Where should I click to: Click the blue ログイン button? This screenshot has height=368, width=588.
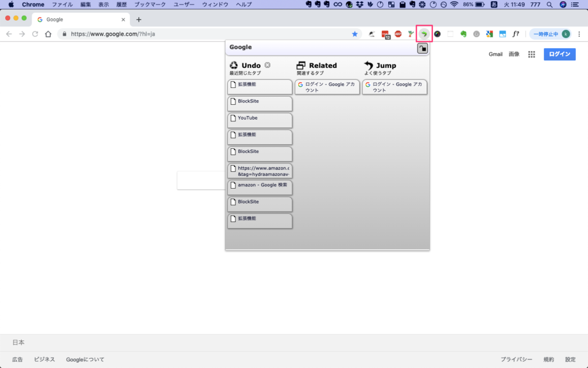tap(559, 55)
